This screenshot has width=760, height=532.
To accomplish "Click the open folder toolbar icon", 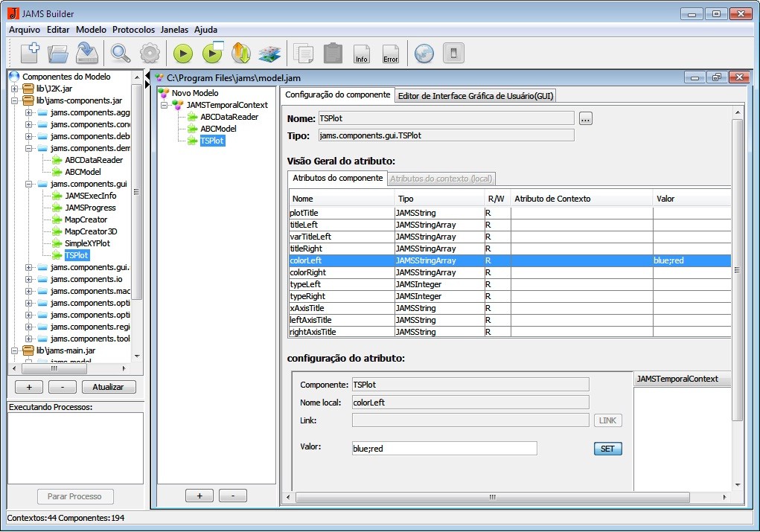I will pyautogui.click(x=58, y=54).
